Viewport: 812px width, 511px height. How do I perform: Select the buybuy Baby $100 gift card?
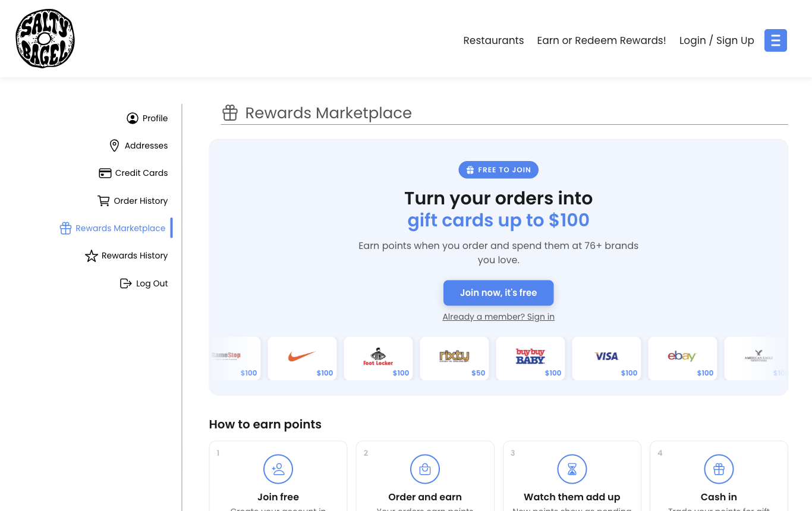(531, 358)
